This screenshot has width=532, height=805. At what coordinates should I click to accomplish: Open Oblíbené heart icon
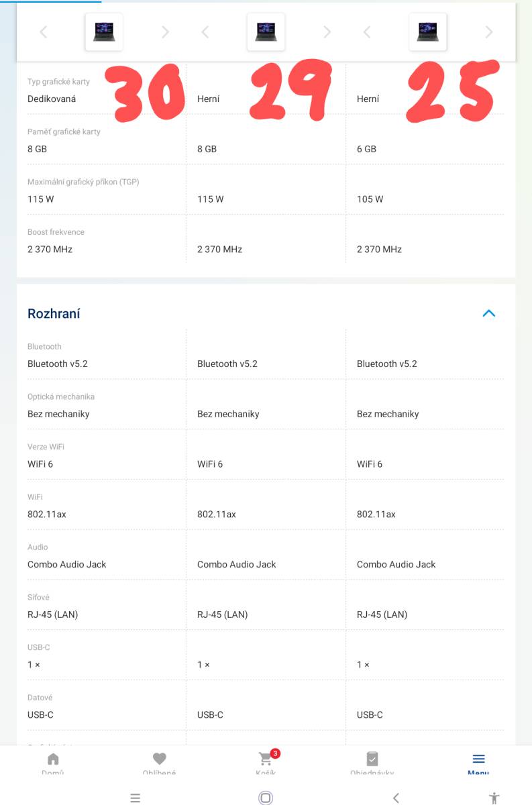point(159,759)
